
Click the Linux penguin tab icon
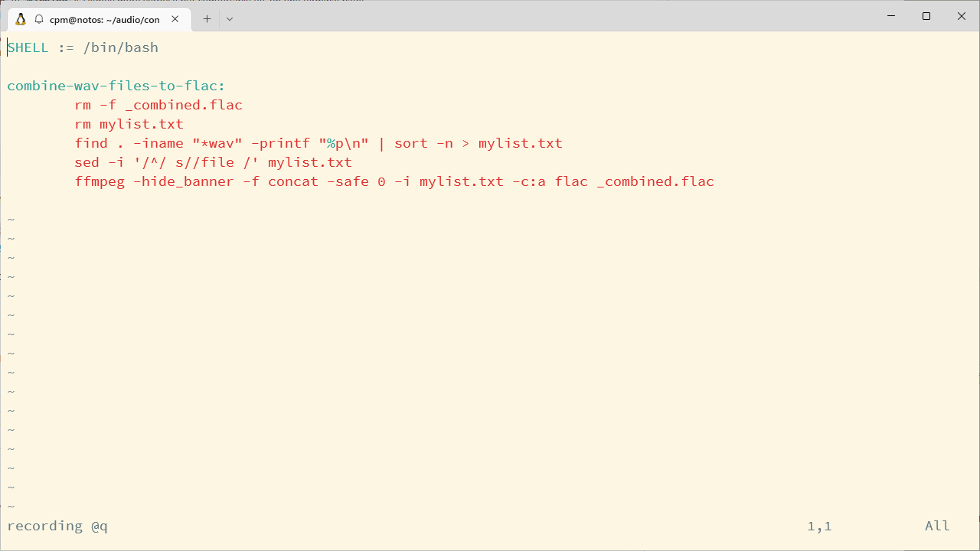(21, 19)
